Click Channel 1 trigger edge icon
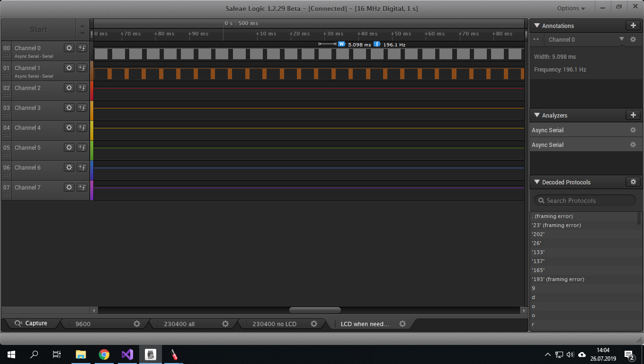Screen dimensions: 644x364 [82, 68]
